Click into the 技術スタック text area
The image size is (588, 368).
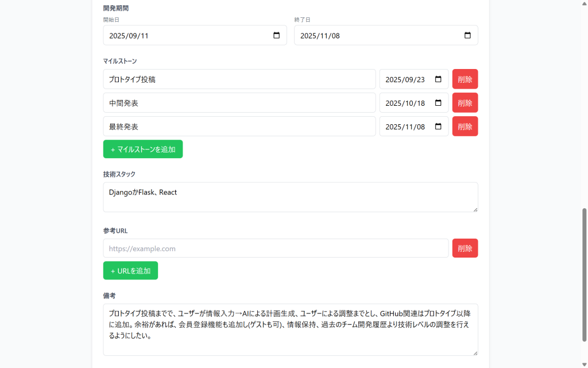tap(290, 197)
